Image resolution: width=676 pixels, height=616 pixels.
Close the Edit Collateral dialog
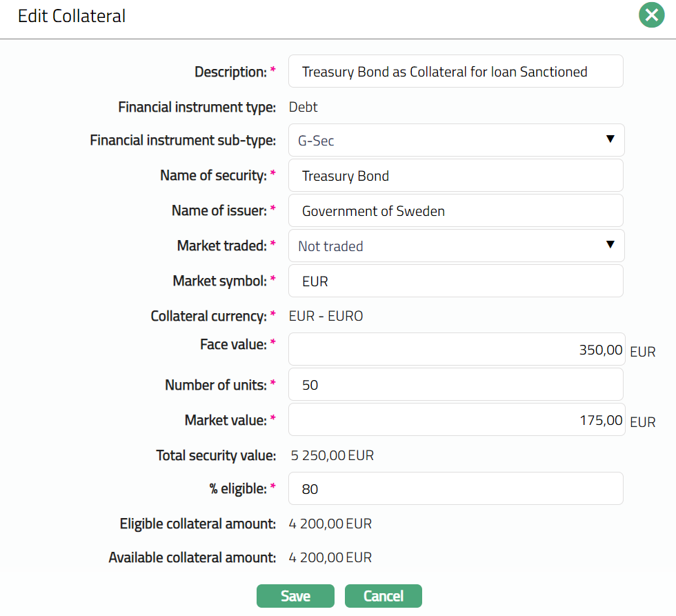651,15
